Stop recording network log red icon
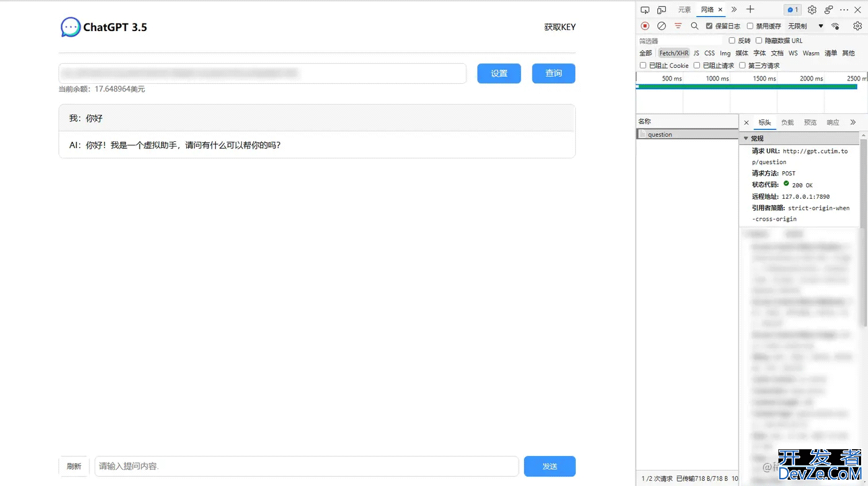This screenshot has width=868, height=486. [645, 26]
